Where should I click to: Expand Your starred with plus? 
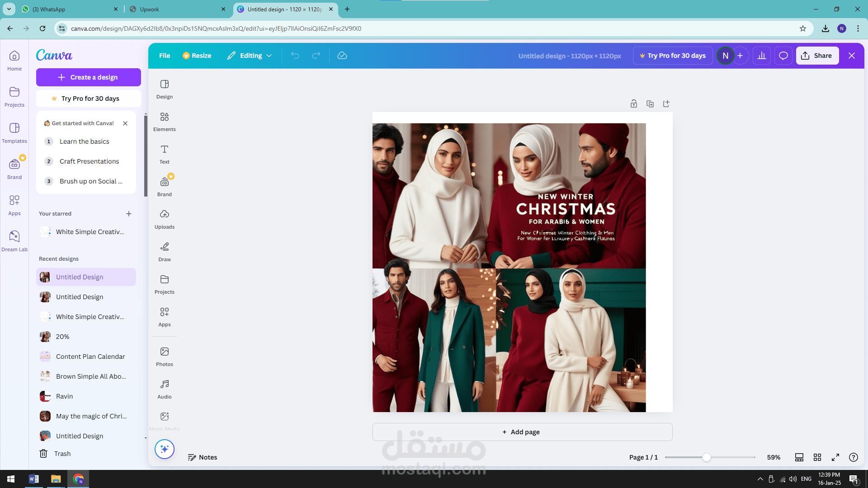tap(129, 214)
